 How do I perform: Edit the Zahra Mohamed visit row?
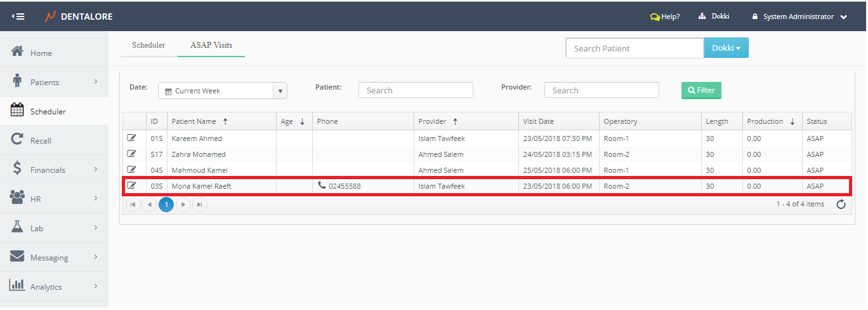[132, 154]
